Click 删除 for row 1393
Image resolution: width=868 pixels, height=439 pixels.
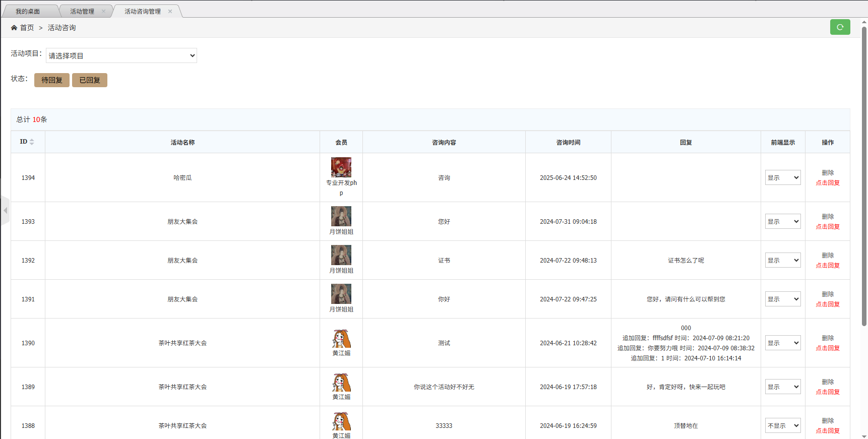(828, 216)
